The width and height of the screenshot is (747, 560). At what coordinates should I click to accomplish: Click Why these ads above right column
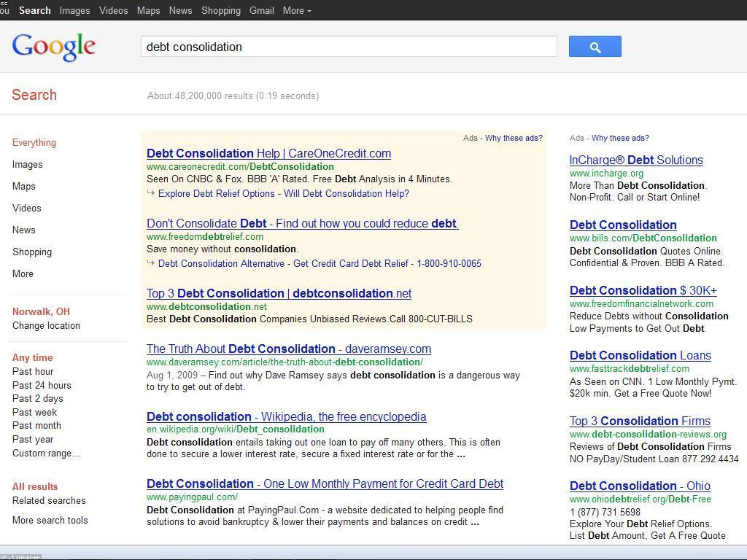tap(619, 138)
